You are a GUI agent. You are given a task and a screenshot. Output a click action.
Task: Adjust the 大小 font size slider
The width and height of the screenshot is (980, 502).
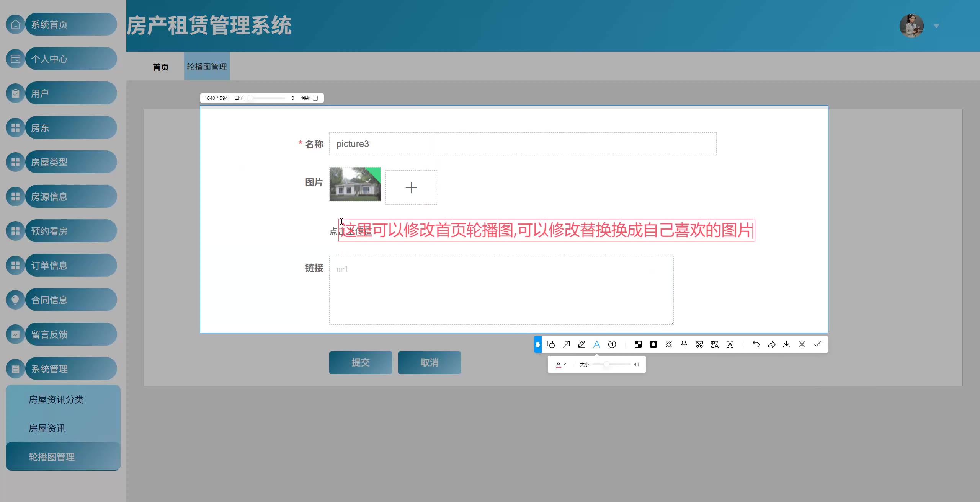pos(607,364)
